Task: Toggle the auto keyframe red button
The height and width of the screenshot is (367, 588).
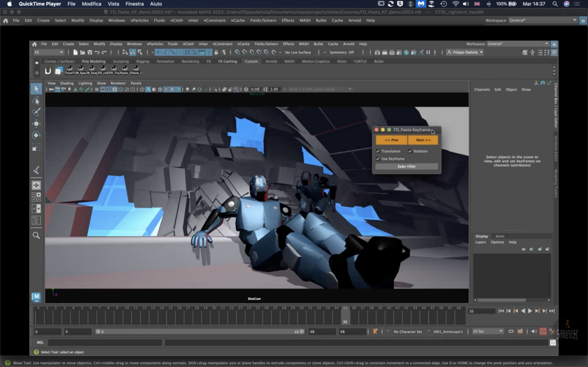Action: tap(542, 331)
